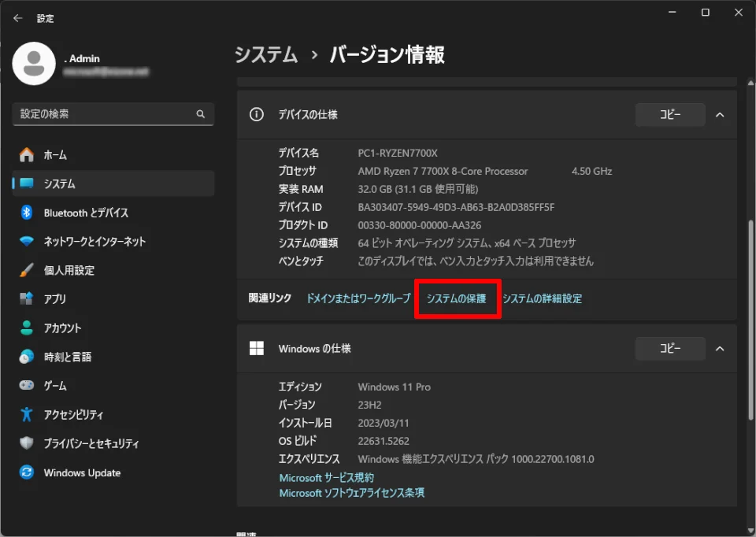Screen dimensions: 756x537
Task: Click the device ID value BA303407
Action: pyautogui.click(x=456, y=207)
